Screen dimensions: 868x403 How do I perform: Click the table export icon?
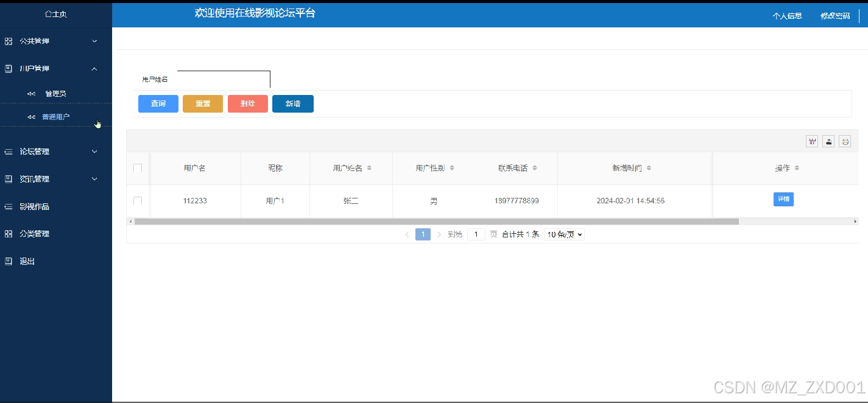(828, 141)
